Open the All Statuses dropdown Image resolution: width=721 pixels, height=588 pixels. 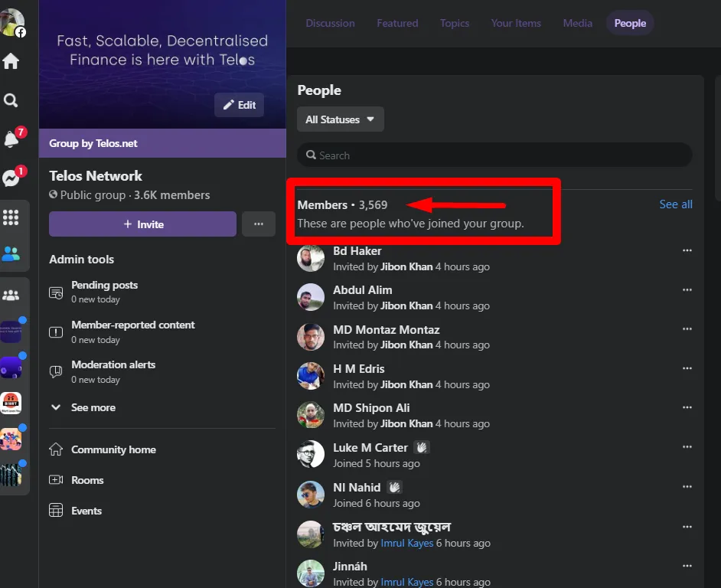(341, 119)
